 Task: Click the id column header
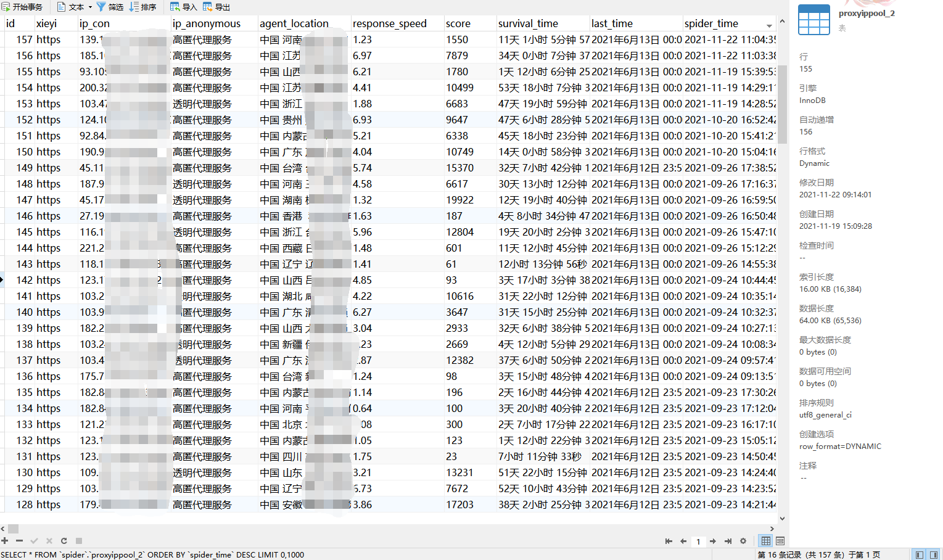[19, 23]
